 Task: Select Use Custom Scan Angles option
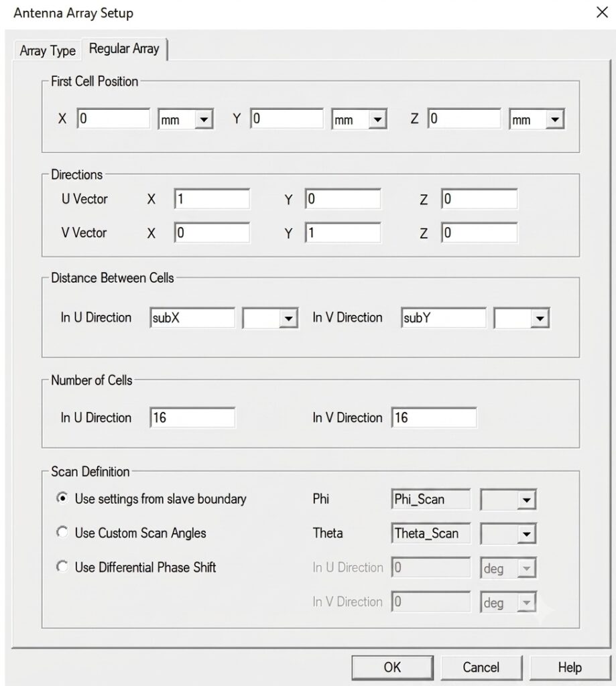pyautogui.click(x=131, y=533)
